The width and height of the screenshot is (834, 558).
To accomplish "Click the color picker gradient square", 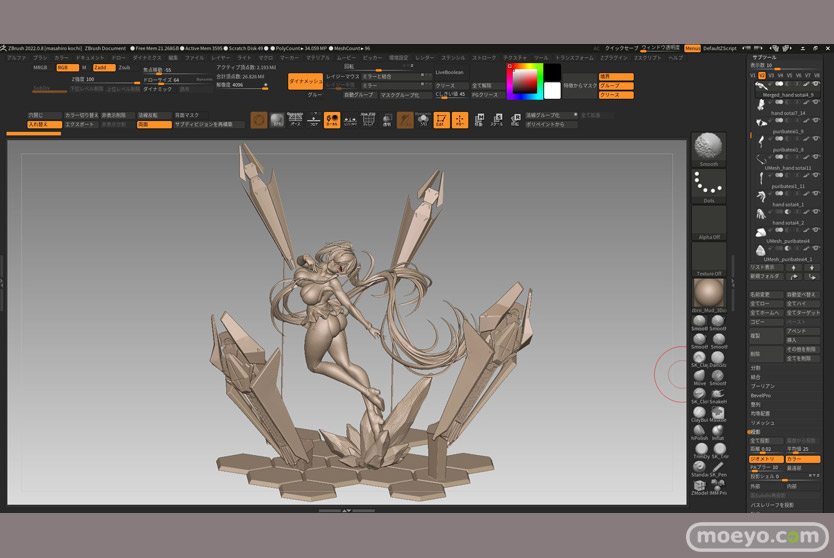I will 523,81.
